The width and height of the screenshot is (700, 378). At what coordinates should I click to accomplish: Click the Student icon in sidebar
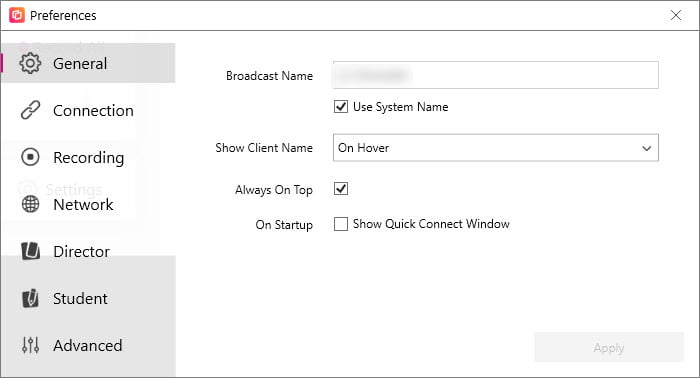[x=30, y=298]
